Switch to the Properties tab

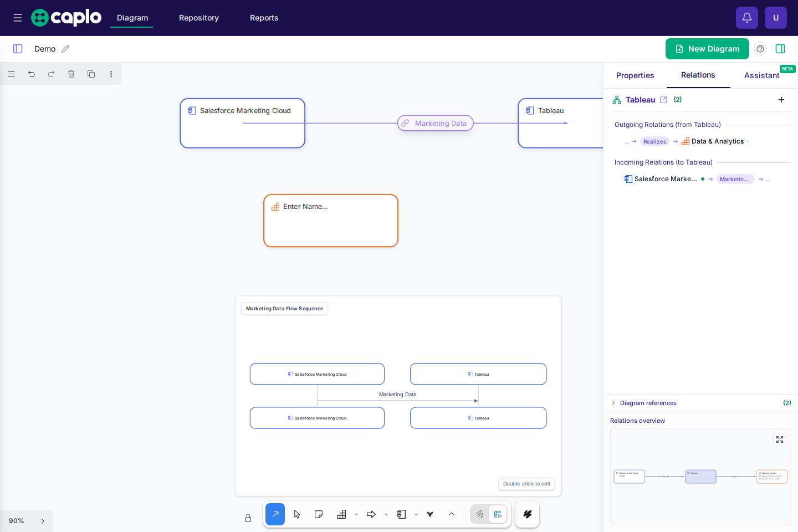pos(635,75)
